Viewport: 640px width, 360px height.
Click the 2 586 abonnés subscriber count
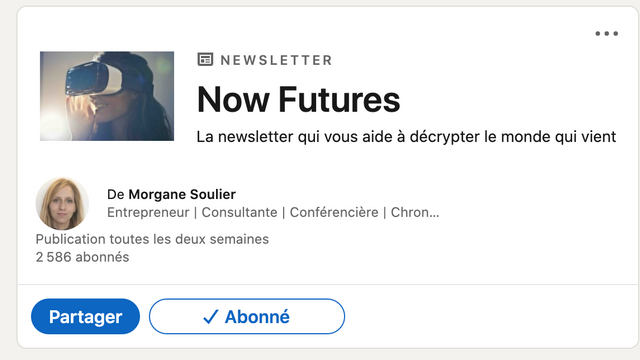pyautogui.click(x=82, y=257)
